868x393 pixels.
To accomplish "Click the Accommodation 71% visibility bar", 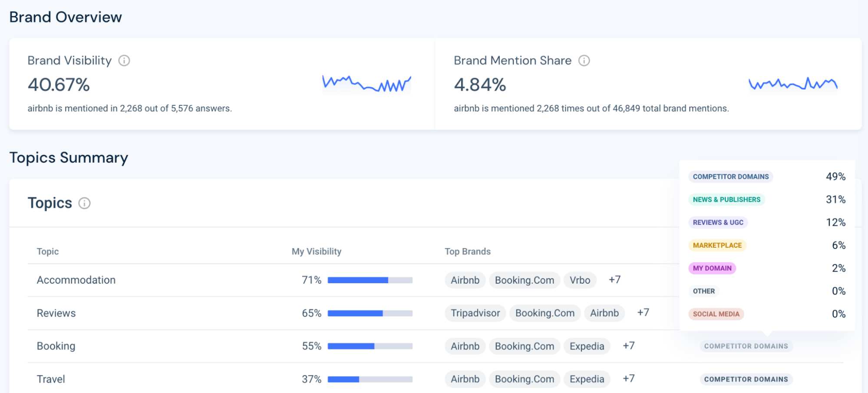I will click(x=370, y=280).
